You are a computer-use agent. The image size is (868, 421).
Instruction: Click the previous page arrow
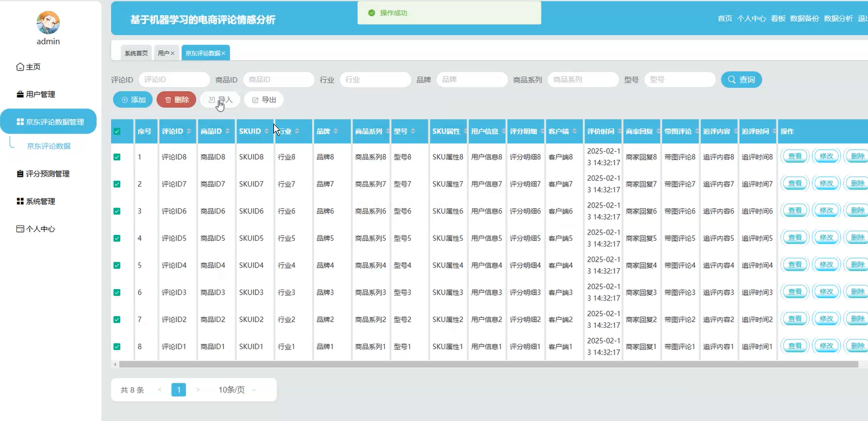(x=160, y=390)
